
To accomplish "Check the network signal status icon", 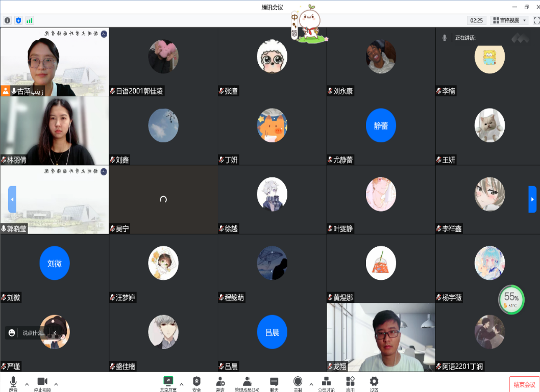I will click(x=30, y=20).
